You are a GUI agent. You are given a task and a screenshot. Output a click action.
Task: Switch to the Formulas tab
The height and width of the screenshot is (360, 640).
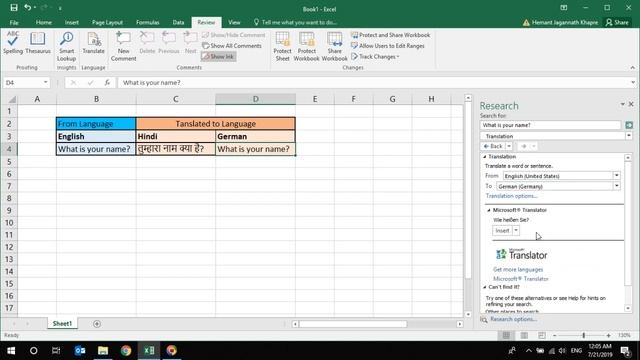[148, 22]
